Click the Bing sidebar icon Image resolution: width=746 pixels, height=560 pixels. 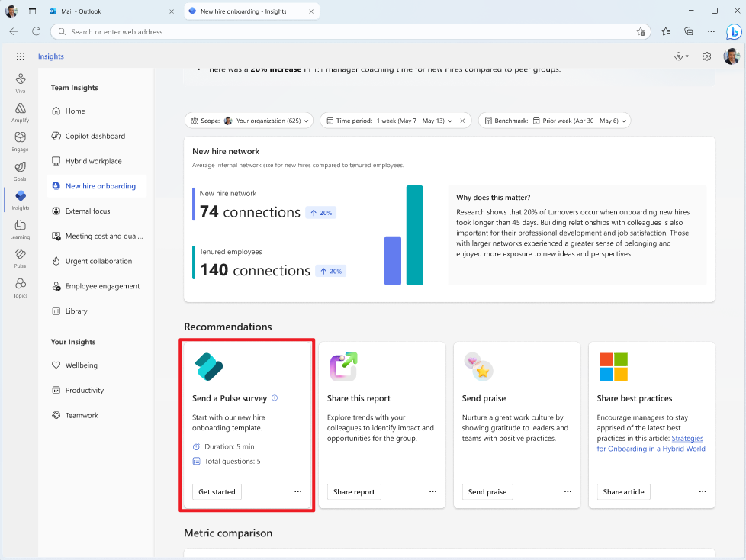[x=734, y=32]
